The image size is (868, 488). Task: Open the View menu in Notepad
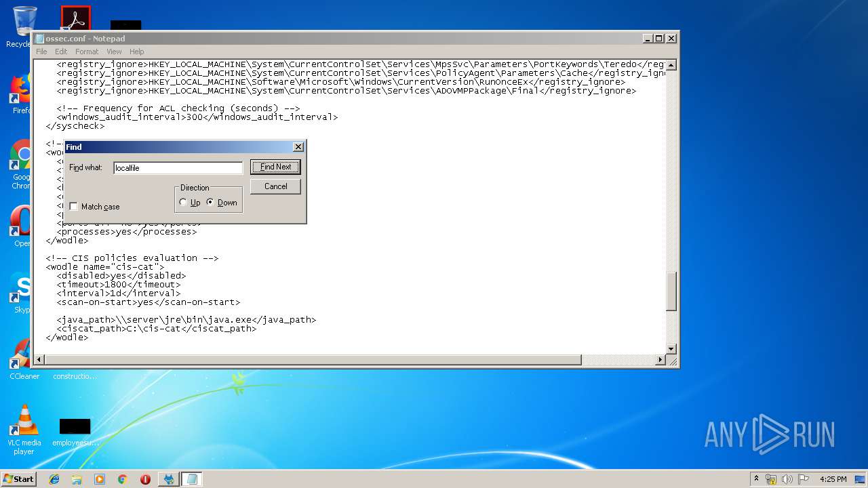coord(114,52)
